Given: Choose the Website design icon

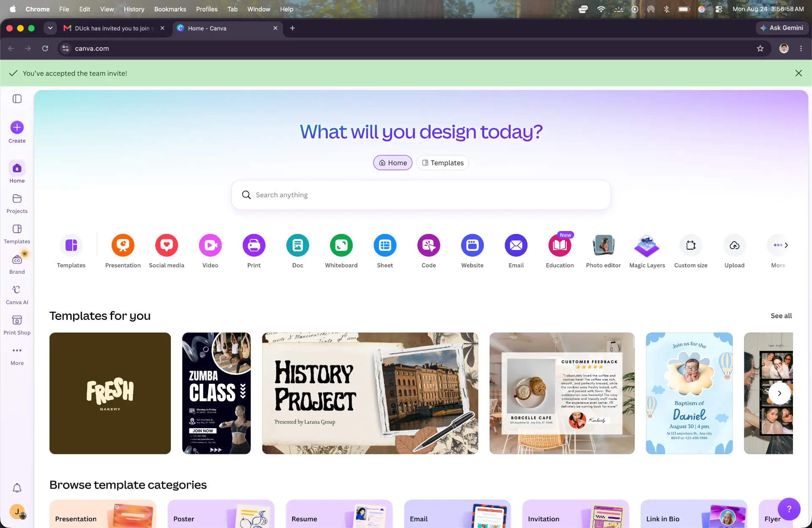Looking at the screenshot, I should pyautogui.click(x=472, y=245).
